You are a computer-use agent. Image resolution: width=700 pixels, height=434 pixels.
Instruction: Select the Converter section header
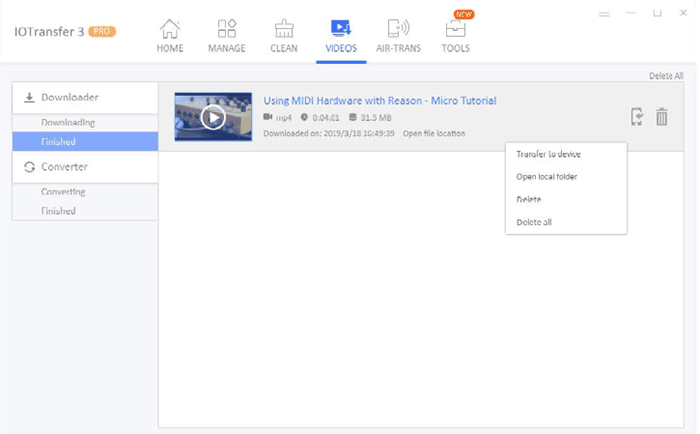85,167
